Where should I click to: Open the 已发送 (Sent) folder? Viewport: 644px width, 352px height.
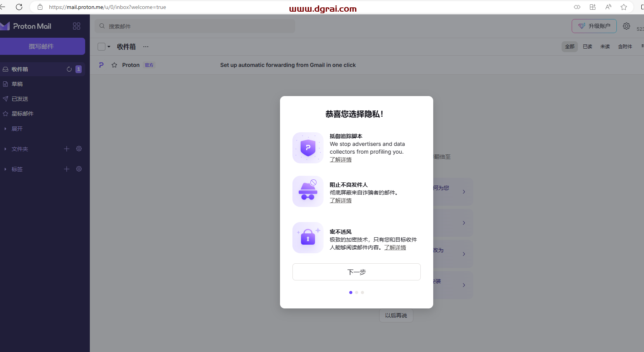click(19, 98)
